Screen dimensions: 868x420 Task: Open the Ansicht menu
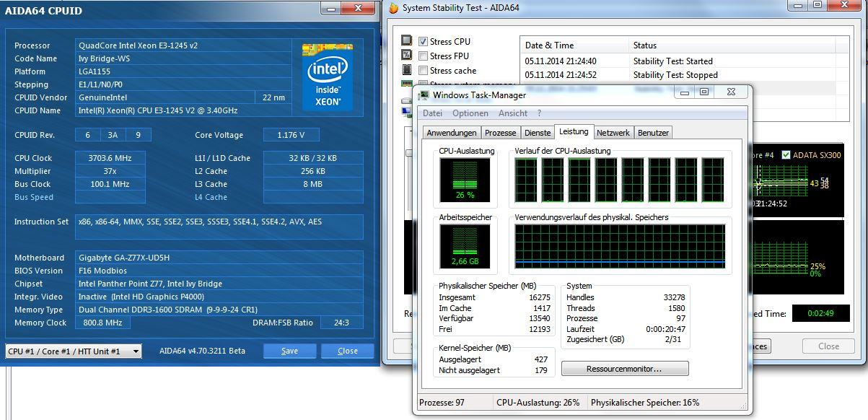click(x=513, y=113)
